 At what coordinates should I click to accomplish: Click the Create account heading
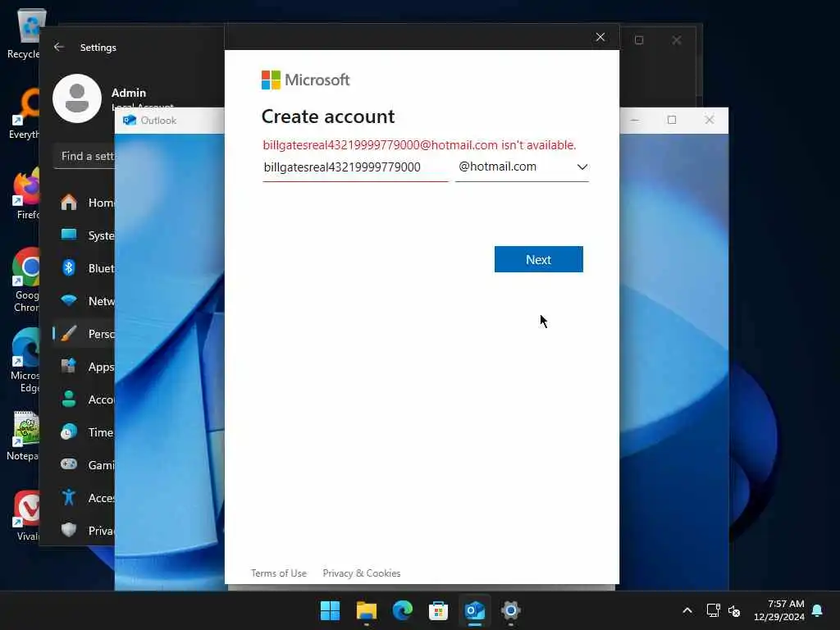click(328, 116)
